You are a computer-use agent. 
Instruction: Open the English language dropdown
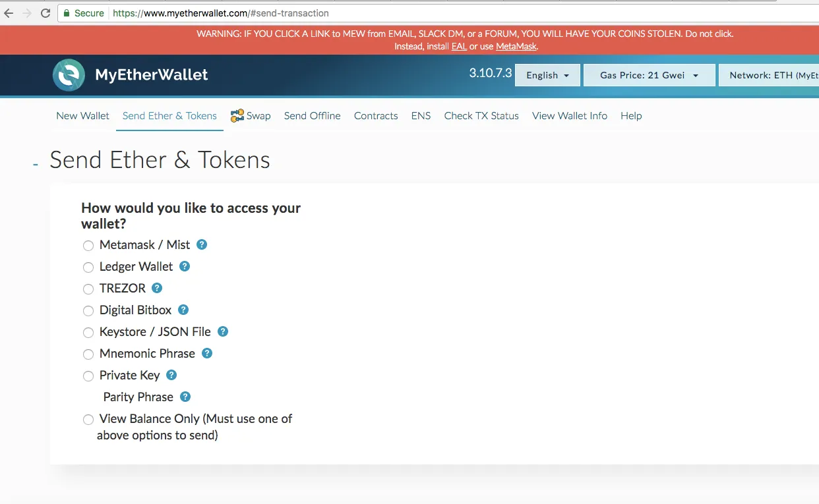[x=547, y=75]
